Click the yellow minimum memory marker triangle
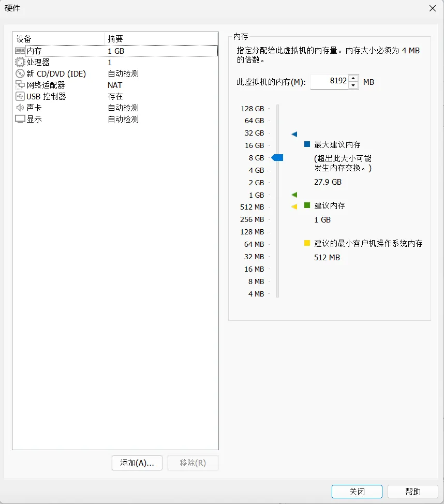The image size is (444, 504). (294, 206)
